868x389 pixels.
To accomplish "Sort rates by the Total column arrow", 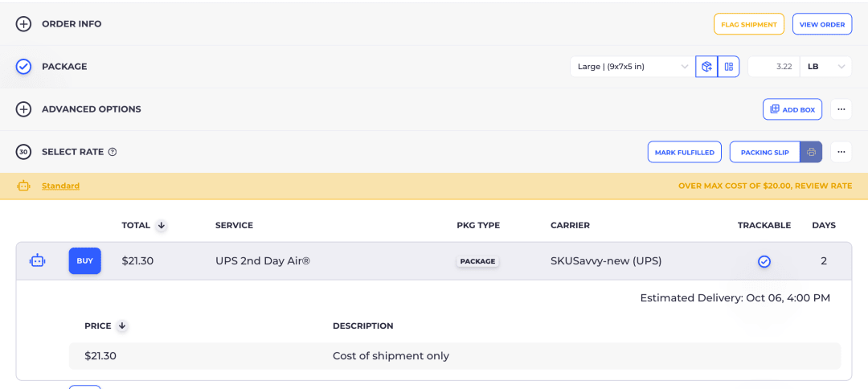I will 161,225.
